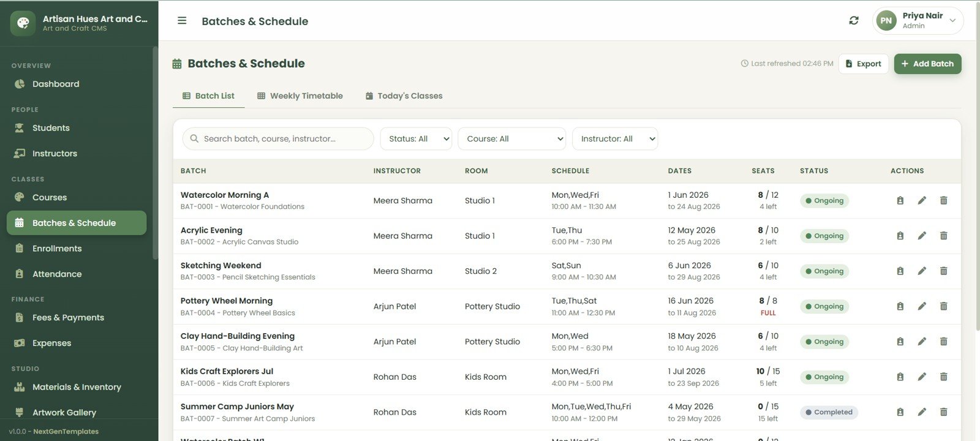Open attendance icon for Clay Hand-Building Evening
Screen dimensions: 980x441
(900, 342)
